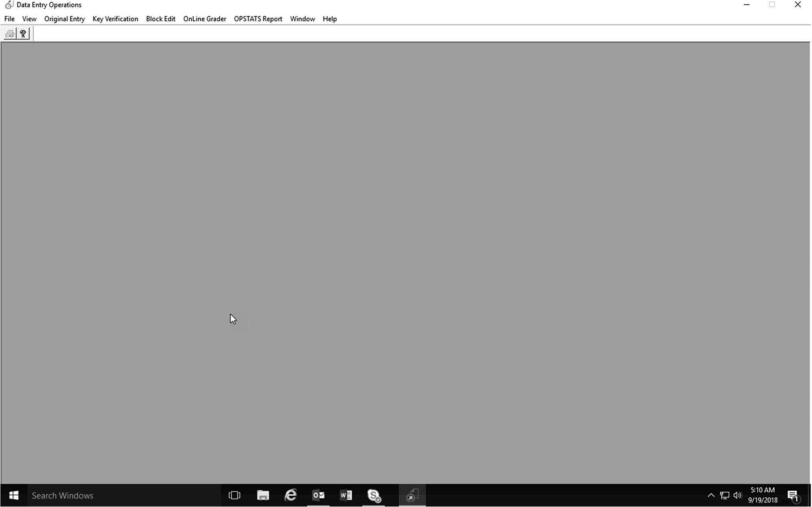Image resolution: width=812 pixels, height=507 pixels.
Task: Open the View menu
Action: pyautogui.click(x=29, y=19)
